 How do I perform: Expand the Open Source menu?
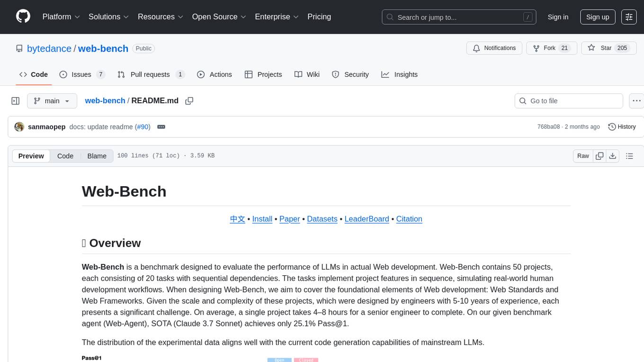[x=219, y=17]
